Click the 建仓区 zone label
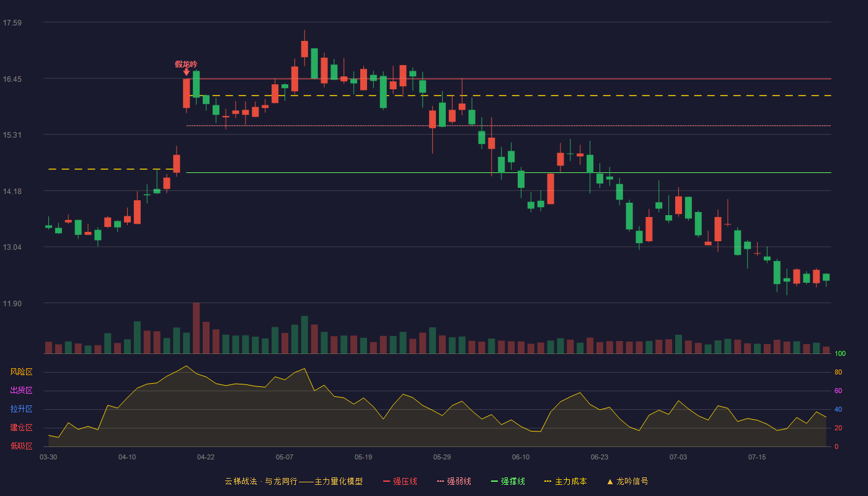Screen dimensions: 868x496 21,428
